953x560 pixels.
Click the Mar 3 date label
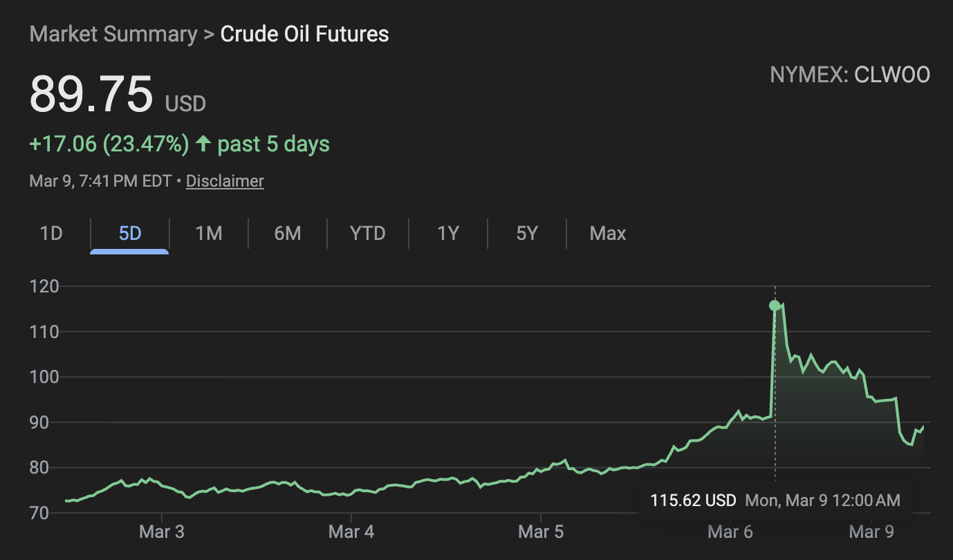(x=161, y=532)
